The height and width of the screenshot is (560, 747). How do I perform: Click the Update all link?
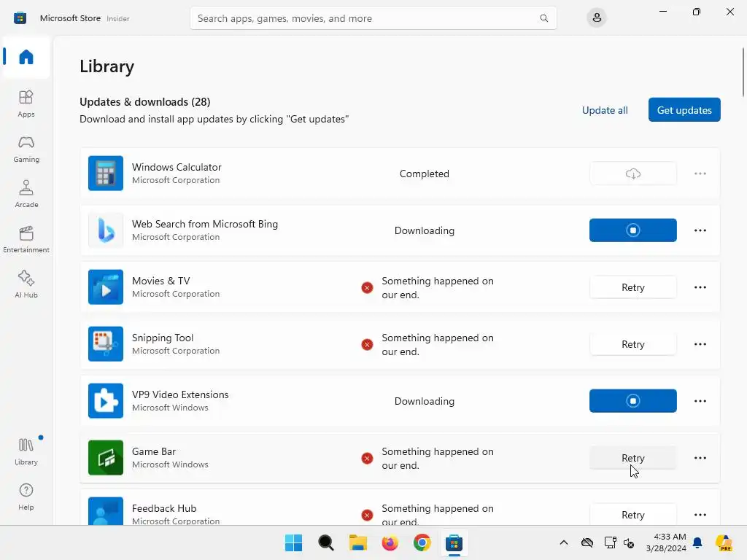point(605,110)
